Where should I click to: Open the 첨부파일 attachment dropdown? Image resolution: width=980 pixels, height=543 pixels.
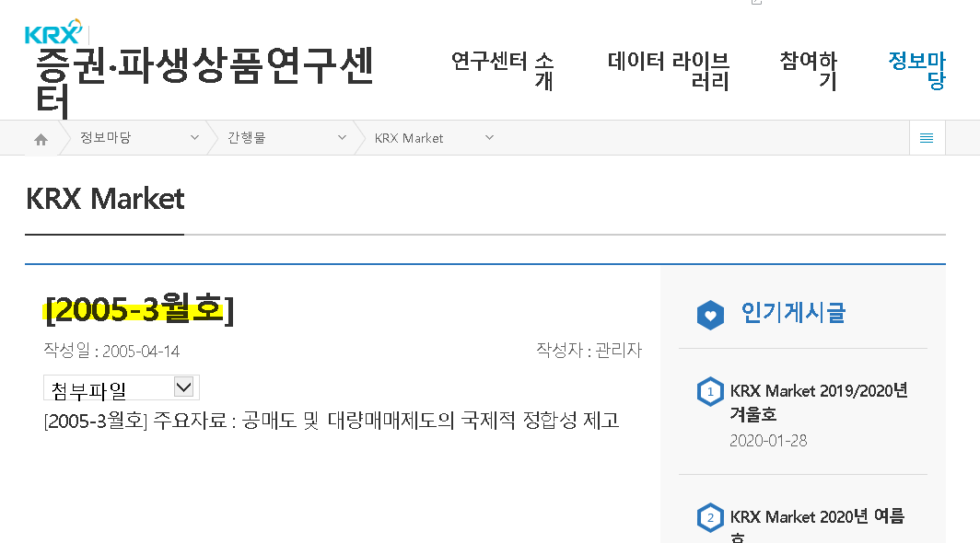(x=122, y=388)
